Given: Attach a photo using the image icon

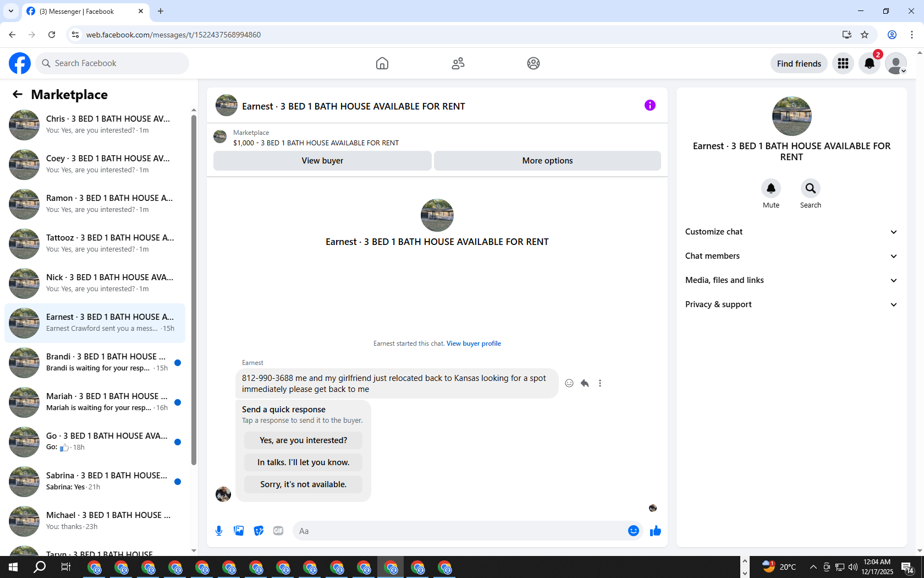Looking at the screenshot, I should coord(239,531).
